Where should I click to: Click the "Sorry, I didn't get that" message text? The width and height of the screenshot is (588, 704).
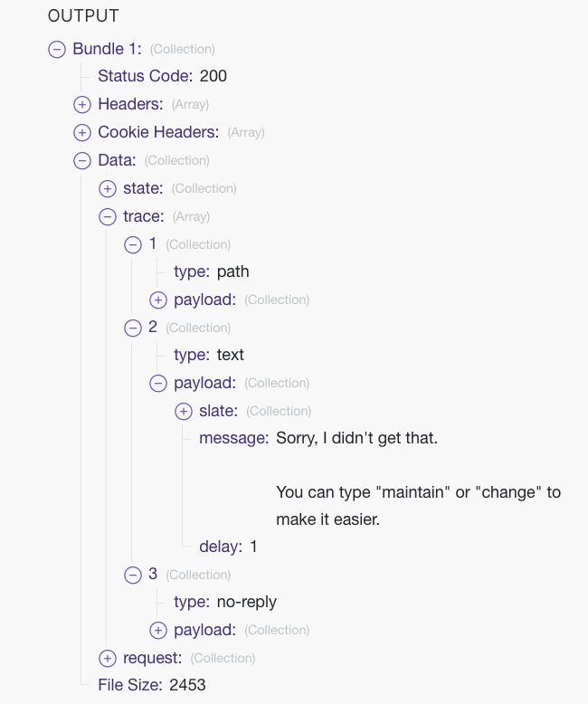[x=356, y=438]
